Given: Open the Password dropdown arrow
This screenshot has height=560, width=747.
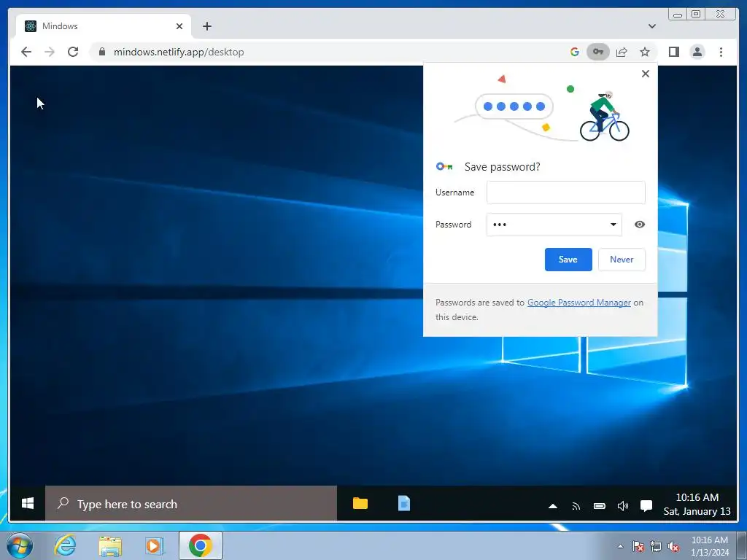Looking at the screenshot, I should click(613, 225).
